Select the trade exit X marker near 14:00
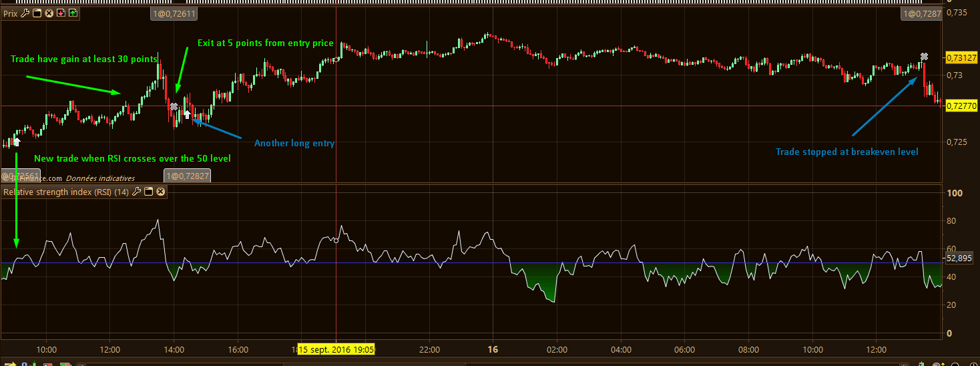Image resolution: width=980 pixels, height=366 pixels. pos(174,107)
